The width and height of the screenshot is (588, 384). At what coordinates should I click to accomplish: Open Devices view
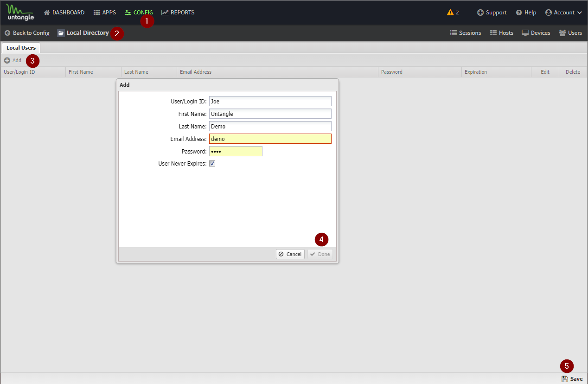point(541,33)
